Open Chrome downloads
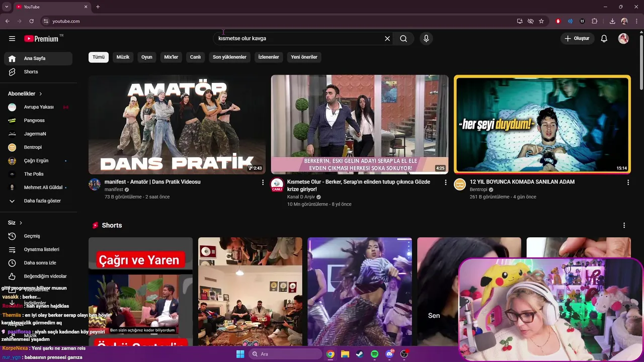Screen dimensions: 644x362 click(612, 21)
